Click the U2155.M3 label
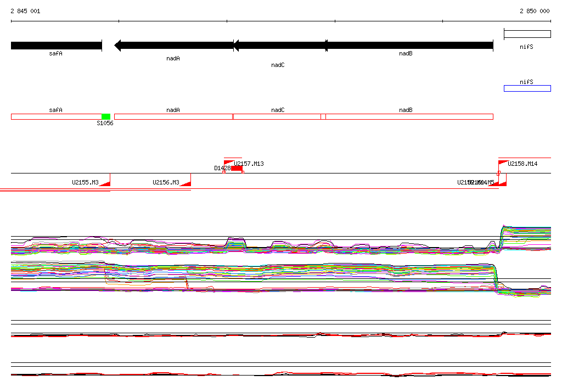Viewport: 562px width, 392px height. 85,182
